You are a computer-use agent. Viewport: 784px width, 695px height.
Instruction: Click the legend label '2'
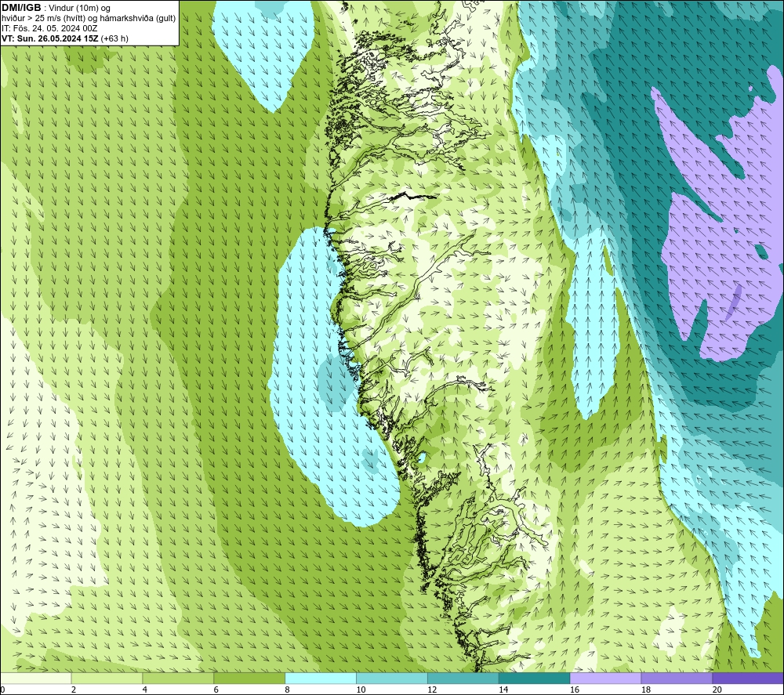(x=74, y=690)
